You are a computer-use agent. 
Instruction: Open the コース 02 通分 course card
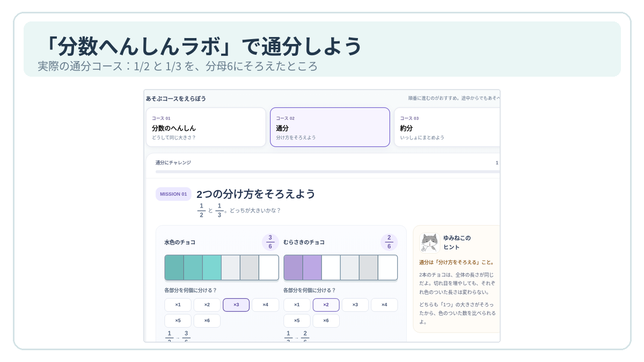point(330,127)
